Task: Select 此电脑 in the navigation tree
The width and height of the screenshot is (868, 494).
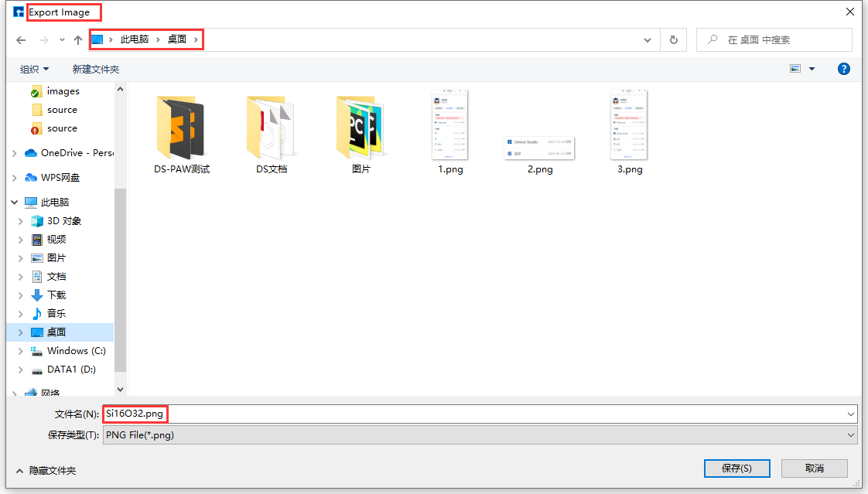Action: coord(47,203)
